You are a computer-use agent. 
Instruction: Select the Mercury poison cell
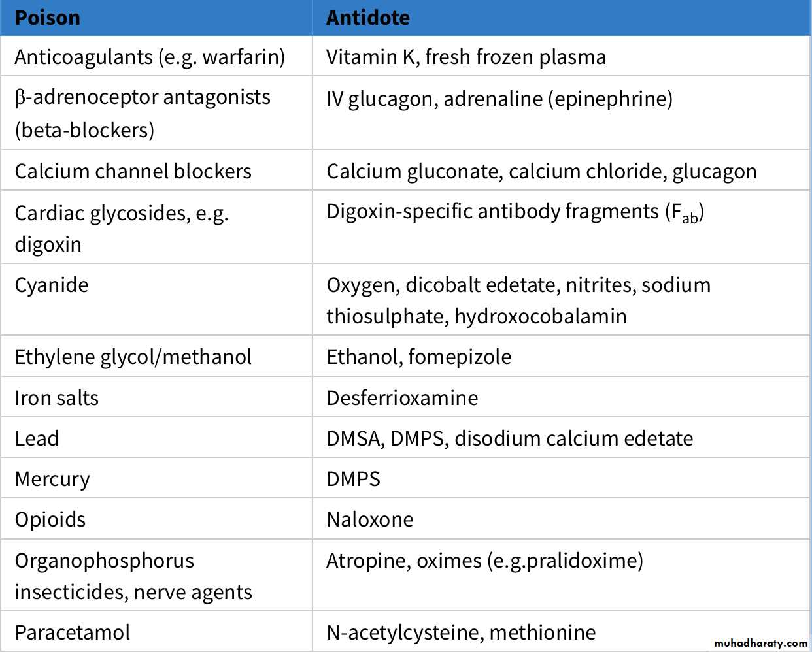52,479
